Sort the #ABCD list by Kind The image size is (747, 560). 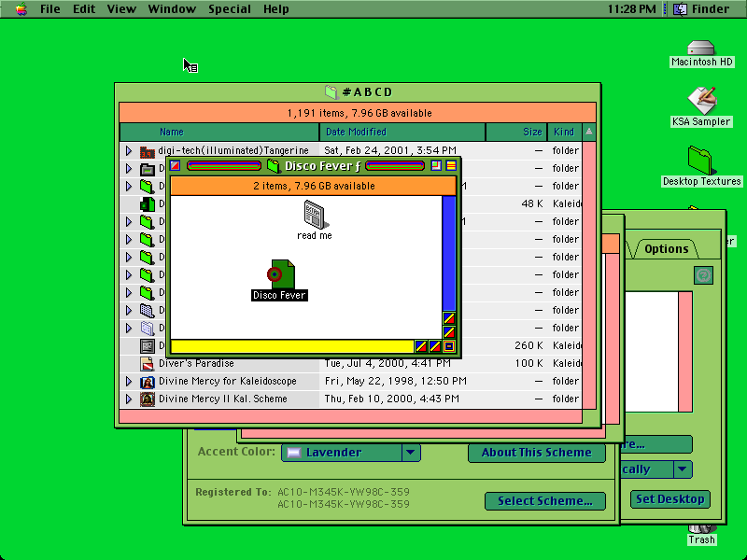click(x=565, y=132)
